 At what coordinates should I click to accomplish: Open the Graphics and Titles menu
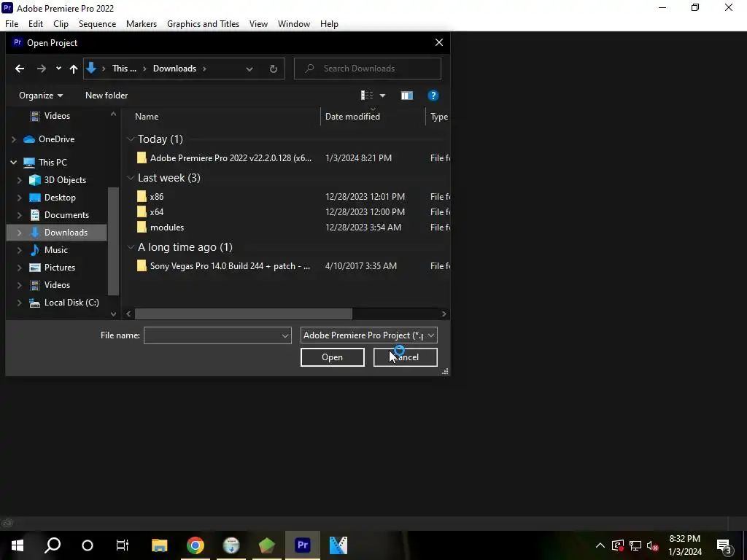pos(204,24)
